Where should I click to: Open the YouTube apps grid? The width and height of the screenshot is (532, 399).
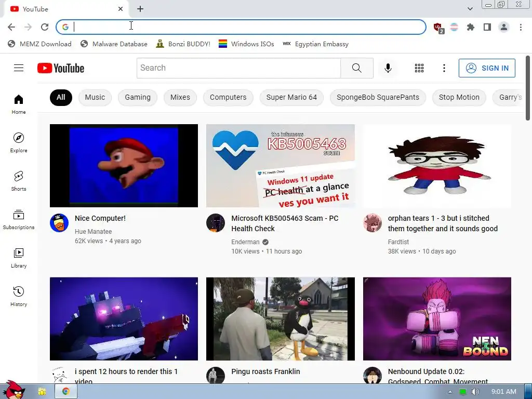(419, 68)
